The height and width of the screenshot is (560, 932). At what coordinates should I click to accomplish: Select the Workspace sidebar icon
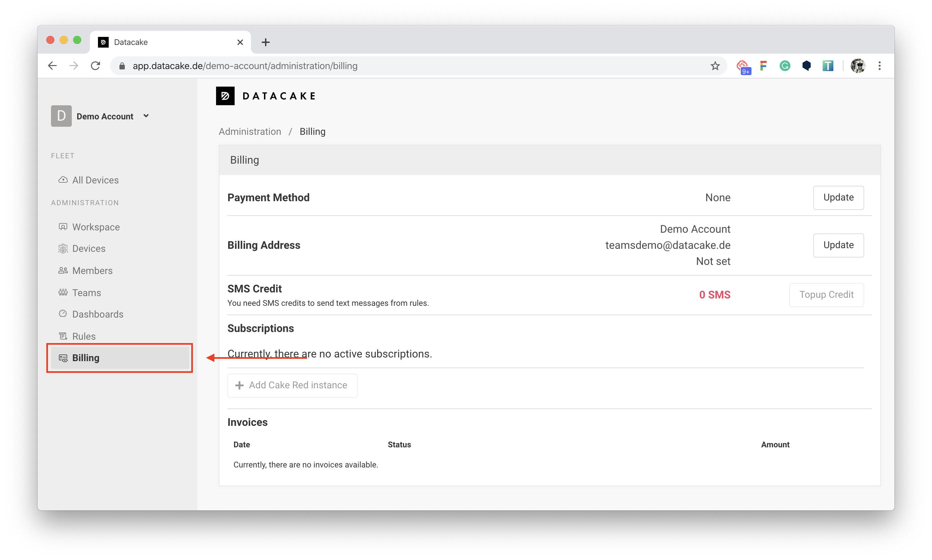click(x=63, y=227)
